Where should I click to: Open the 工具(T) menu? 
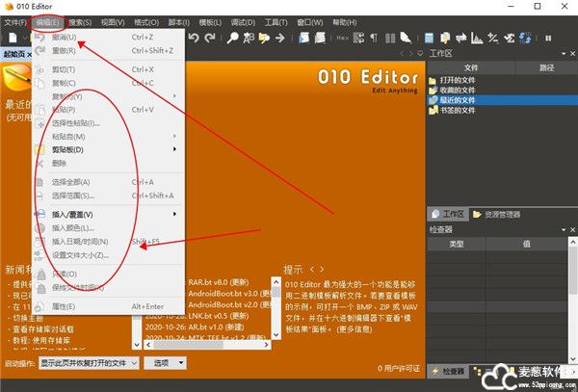[x=276, y=22]
